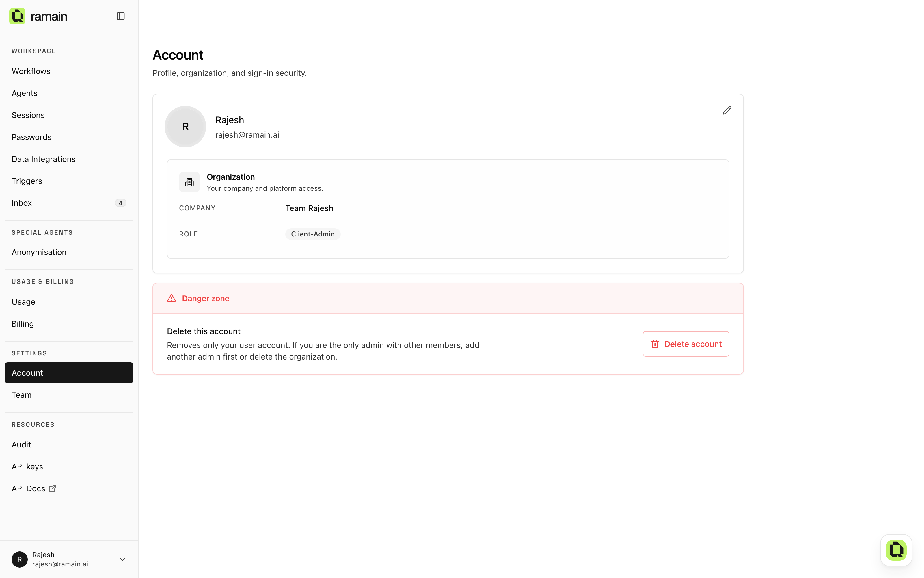Click the Account page heading
Screen dimensions: 924x578
coord(178,55)
